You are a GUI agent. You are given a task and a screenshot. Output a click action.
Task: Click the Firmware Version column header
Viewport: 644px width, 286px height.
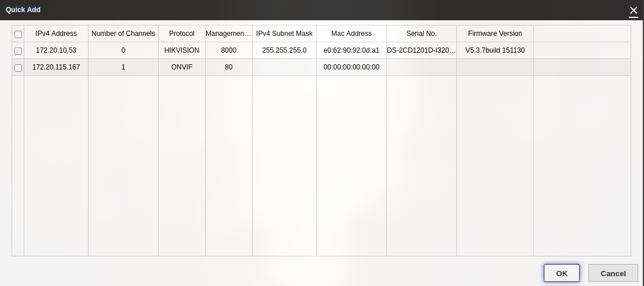tap(495, 34)
